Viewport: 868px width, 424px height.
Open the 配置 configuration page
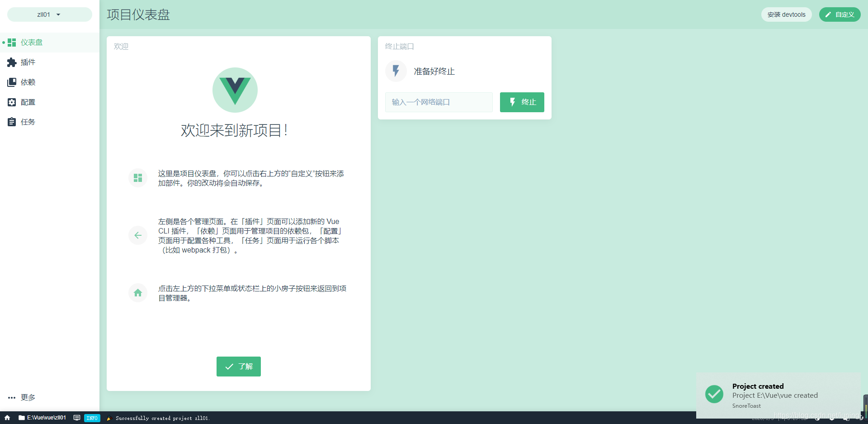point(50,102)
